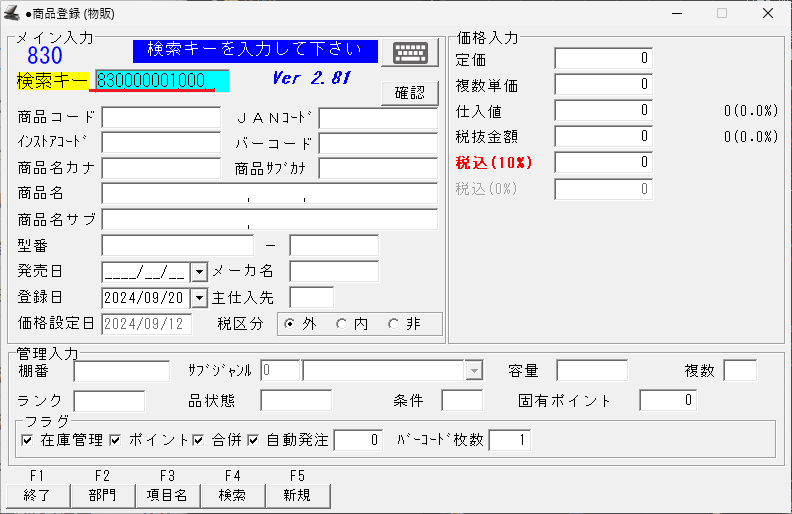Click the 項目名 F3 button
The width and height of the screenshot is (792, 514).
[x=167, y=495]
